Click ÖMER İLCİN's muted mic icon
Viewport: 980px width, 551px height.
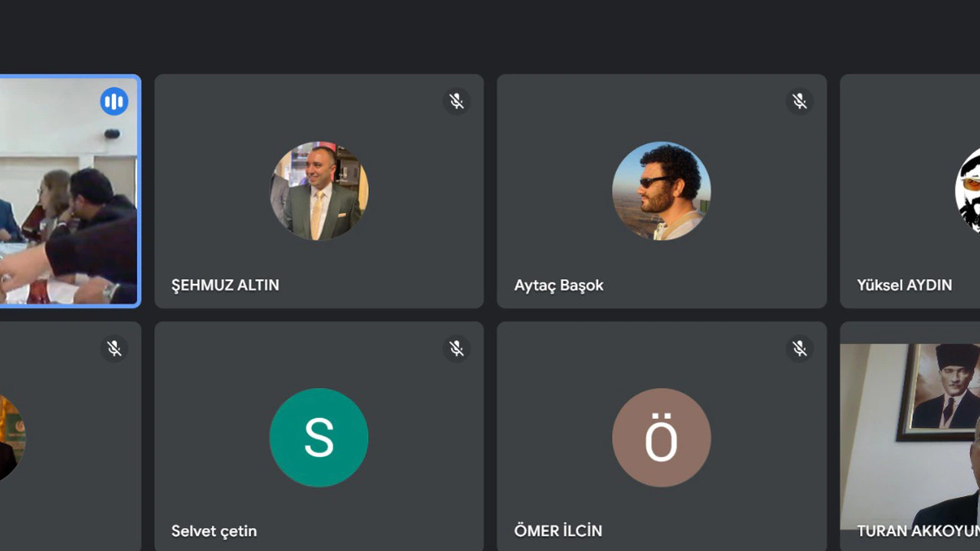click(799, 349)
